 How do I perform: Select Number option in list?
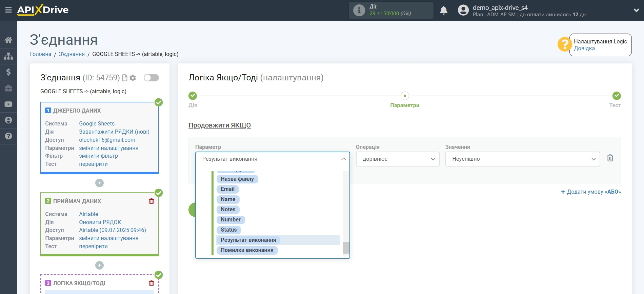tap(231, 220)
